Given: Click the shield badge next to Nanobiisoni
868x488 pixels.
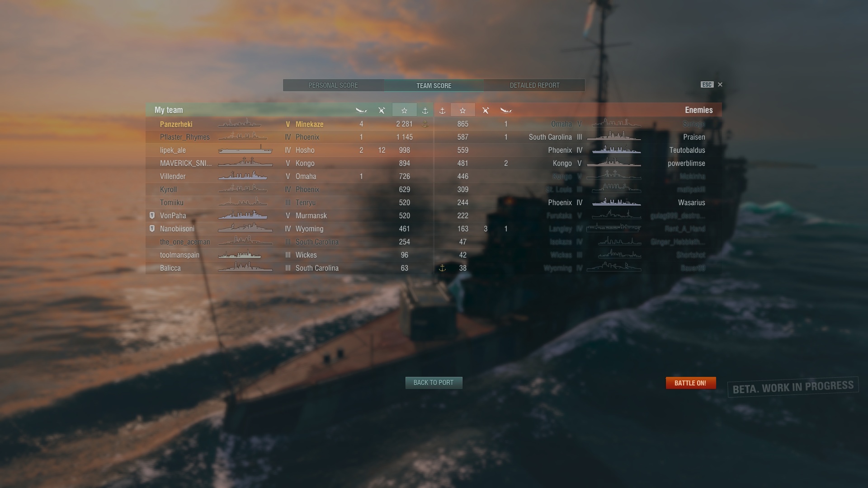Looking at the screenshot, I should 152,229.
